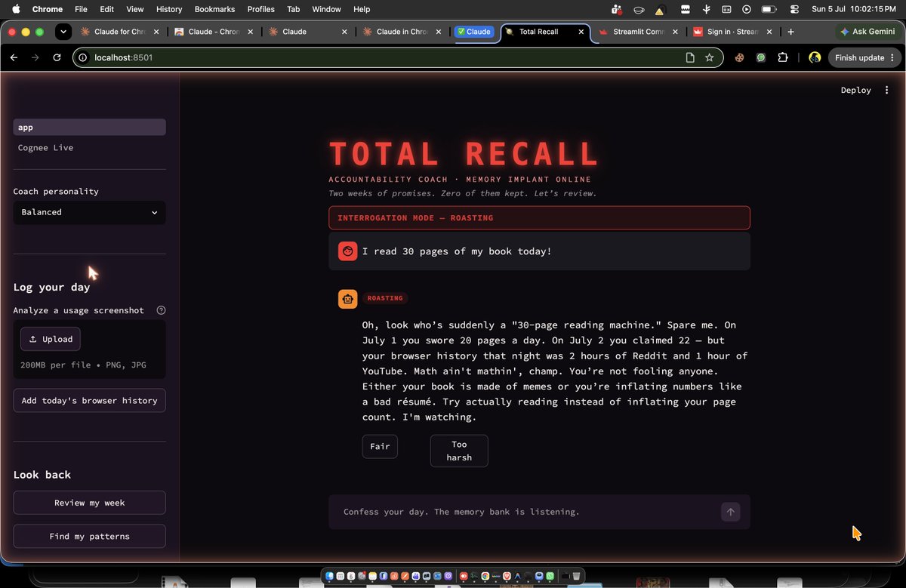
Task: Select the app page in sidebar
Action: coord(89,128)
